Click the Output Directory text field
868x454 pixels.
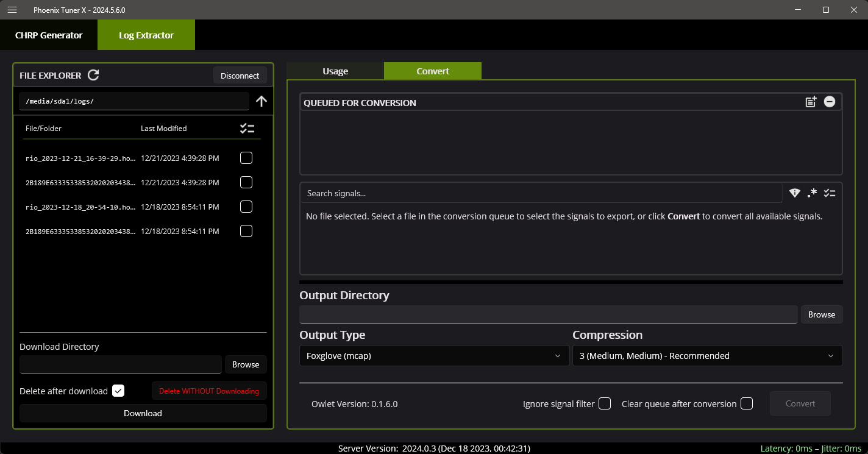pos(549,314)
